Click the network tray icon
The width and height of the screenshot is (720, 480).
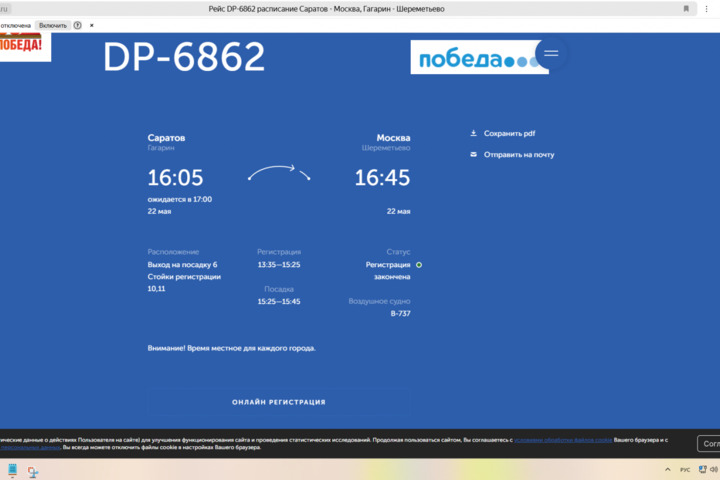point(702,469)
